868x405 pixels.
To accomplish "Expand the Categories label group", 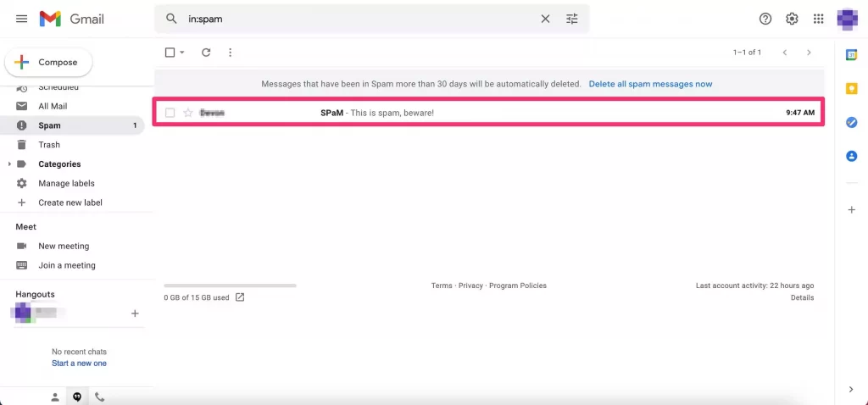I will tap(9, 164).
